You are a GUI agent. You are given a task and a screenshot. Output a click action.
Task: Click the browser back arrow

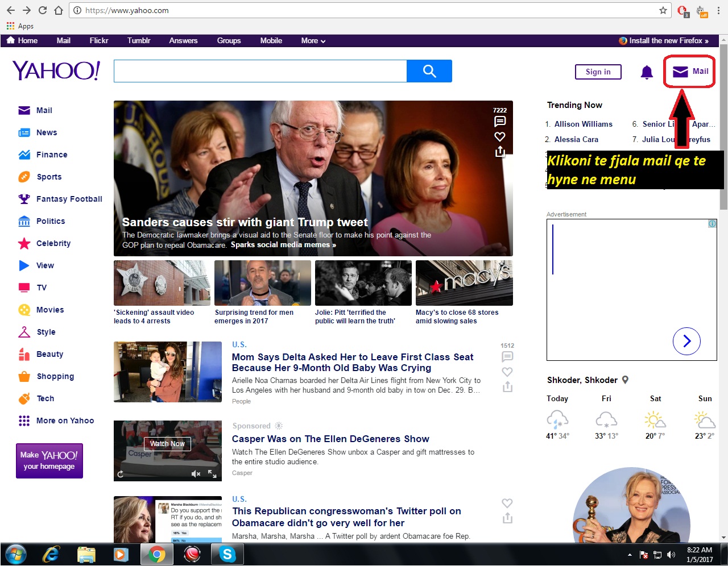point(11,10)
